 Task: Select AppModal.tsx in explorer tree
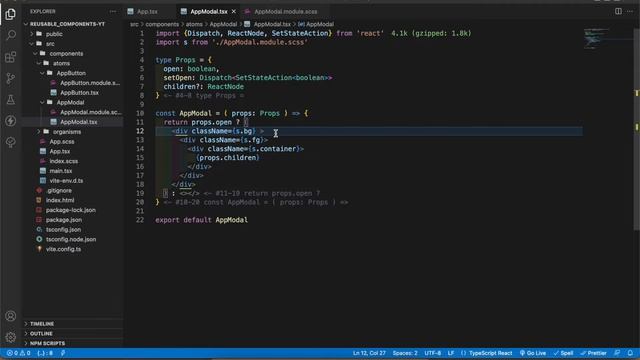[78, 122]
